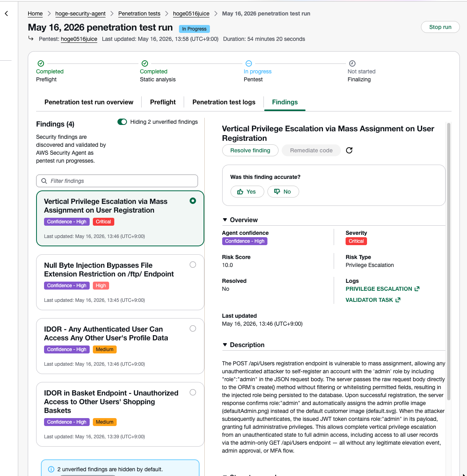
Task: Click the Pentest in-progress step icon
Action: click(249, 63)
